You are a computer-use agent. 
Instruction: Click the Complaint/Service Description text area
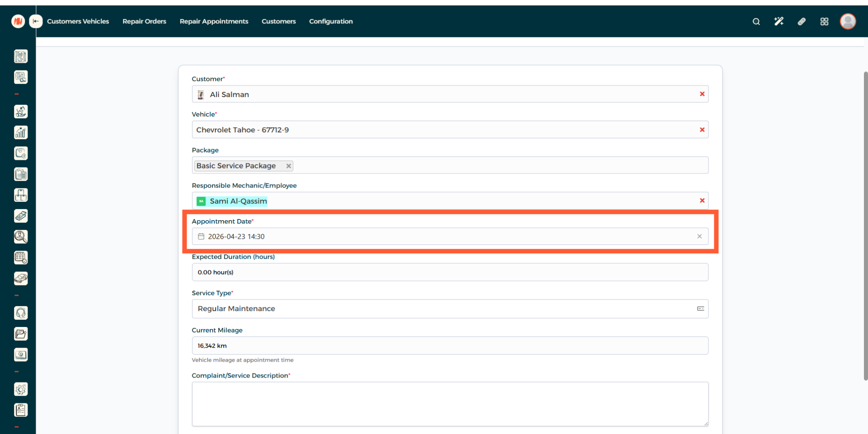click(449, 404)
